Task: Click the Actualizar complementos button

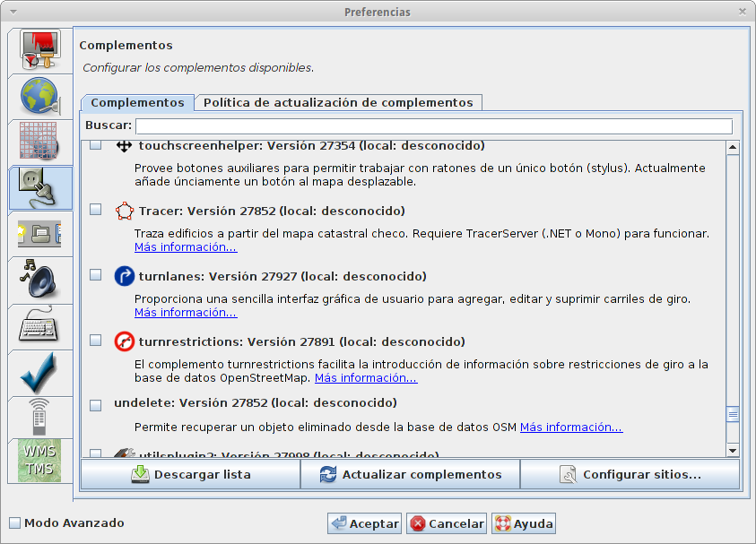Action: click(x=410, y=475)
